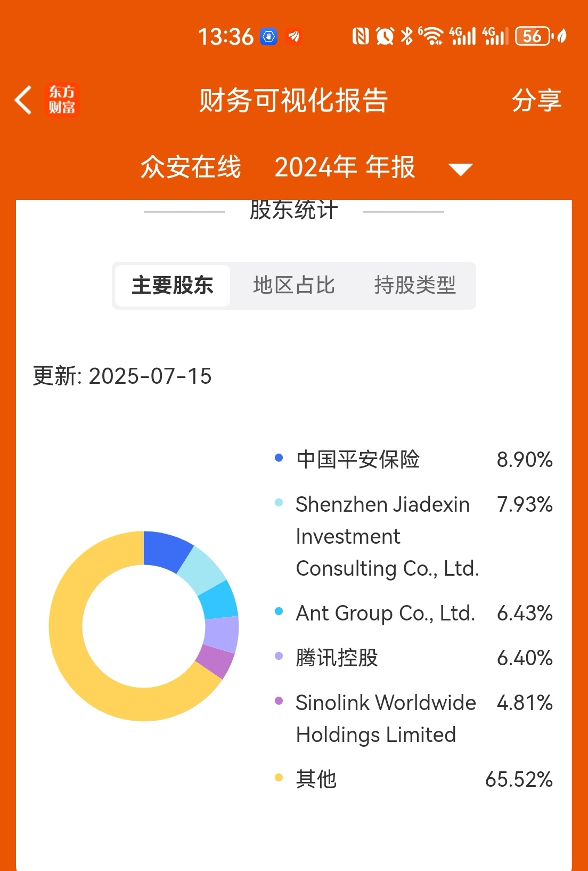Open the 2024年 年报 period selector
Viewport: 588px width, 871px height.
(x=345, y=167)
